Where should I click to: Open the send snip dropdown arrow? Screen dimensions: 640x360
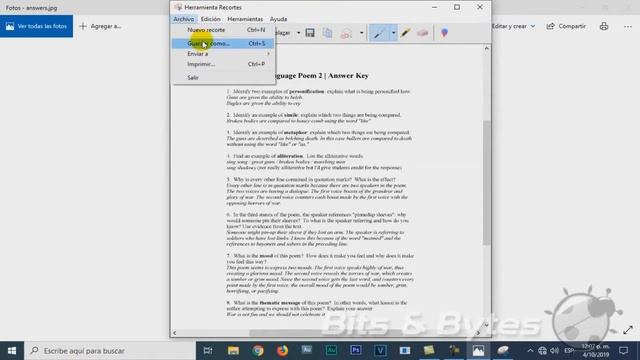362,33
